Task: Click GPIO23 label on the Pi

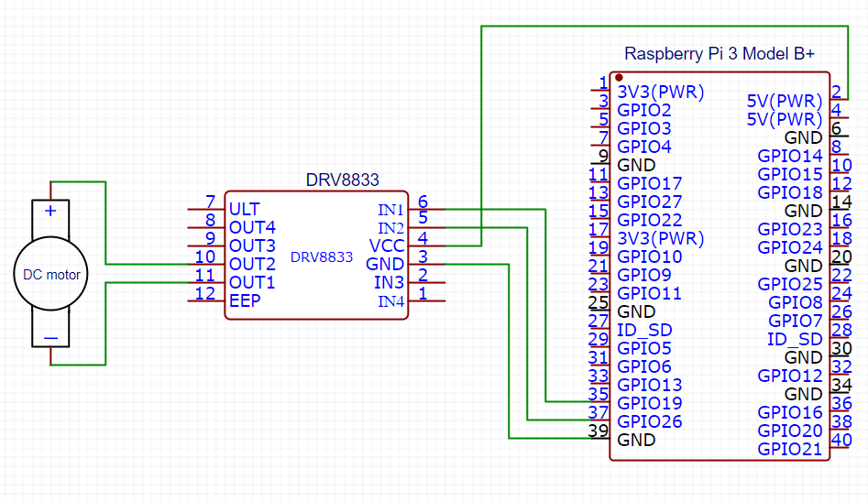Action: click(x=790, y=229)
